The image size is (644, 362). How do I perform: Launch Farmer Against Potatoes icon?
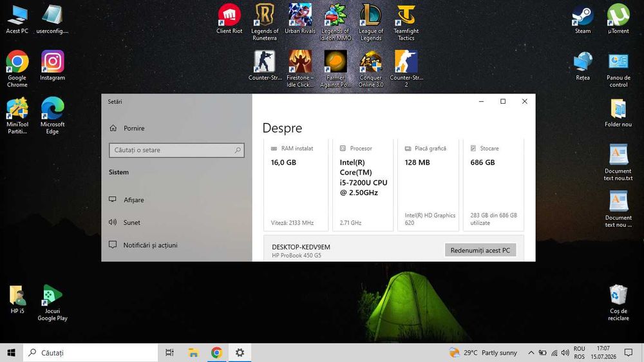tap(336, 69)
